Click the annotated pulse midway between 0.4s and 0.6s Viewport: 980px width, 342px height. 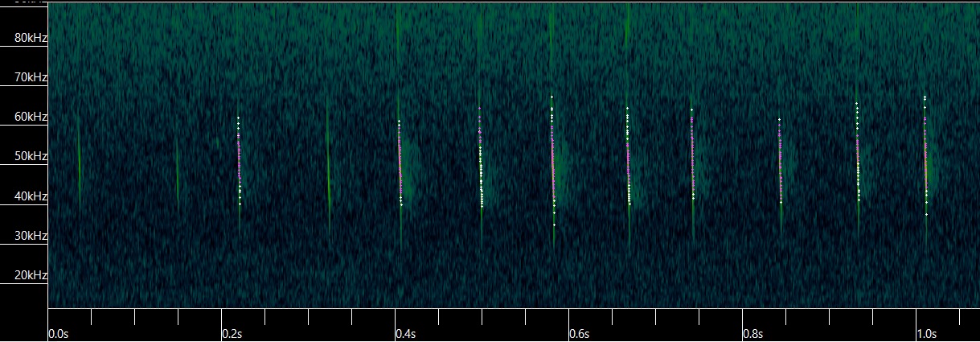[480, 157]
